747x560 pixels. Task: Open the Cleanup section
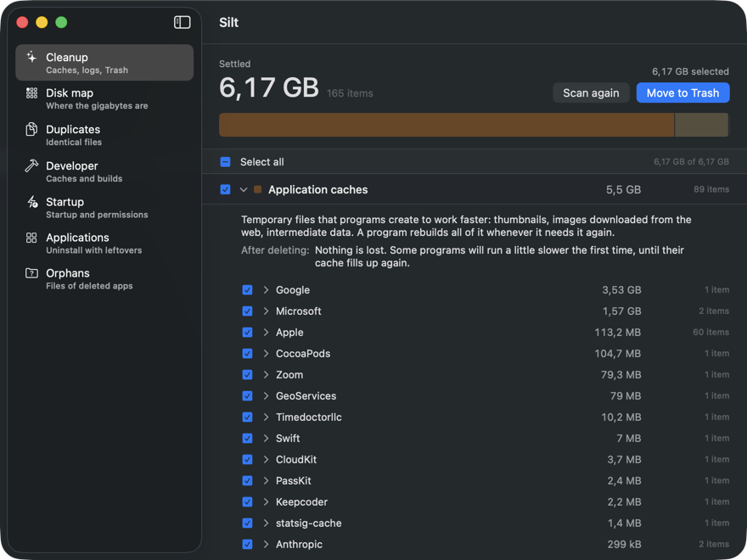104,63
